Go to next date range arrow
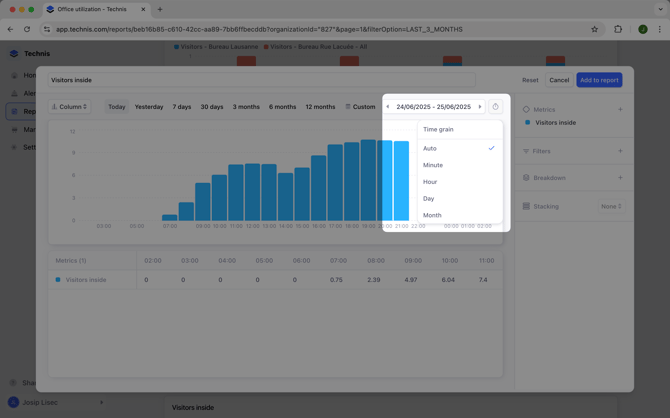 pyautogui.click(x=480, y=107)
